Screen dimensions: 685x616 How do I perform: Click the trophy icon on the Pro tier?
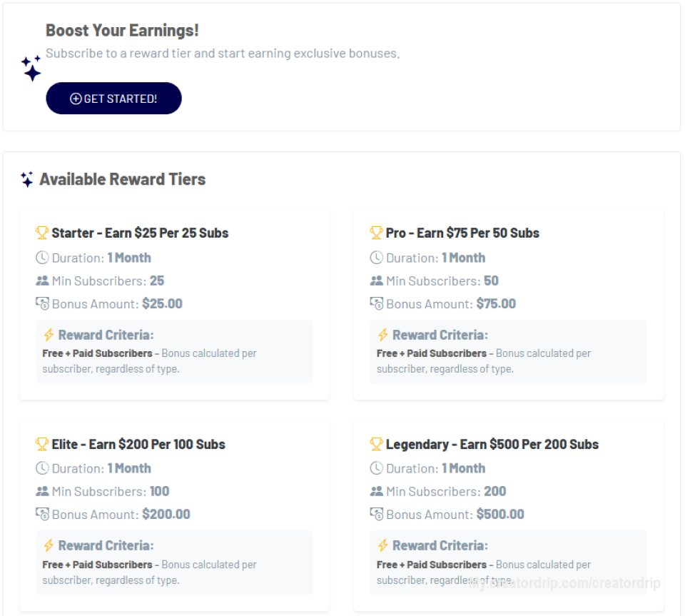pos(376,232)
